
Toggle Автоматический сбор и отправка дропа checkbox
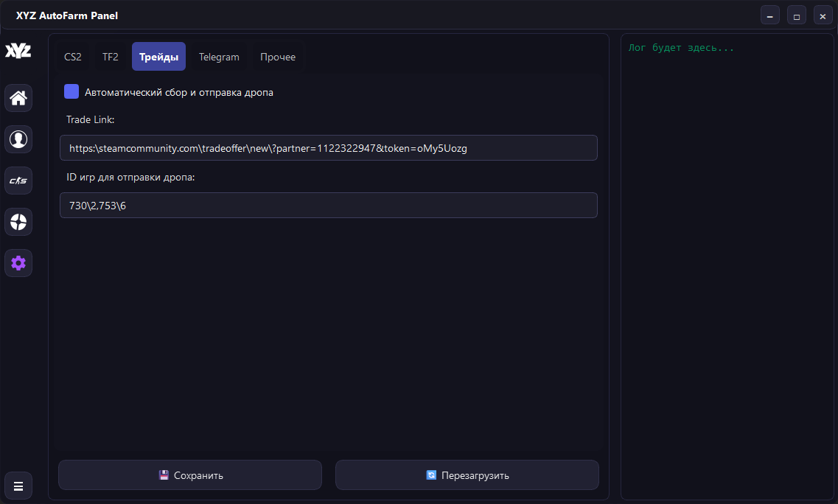[x=71, y=92]
